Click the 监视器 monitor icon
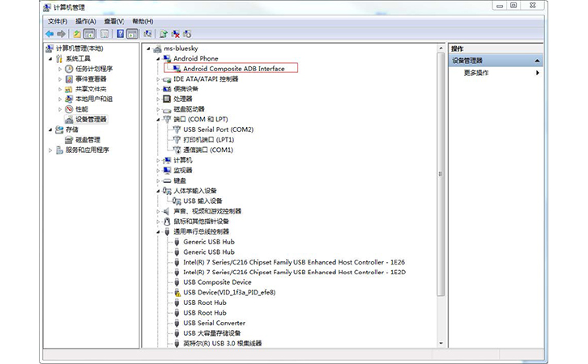Screen dimensions: 588x364 pyautogui.click(x=167, y=171)
